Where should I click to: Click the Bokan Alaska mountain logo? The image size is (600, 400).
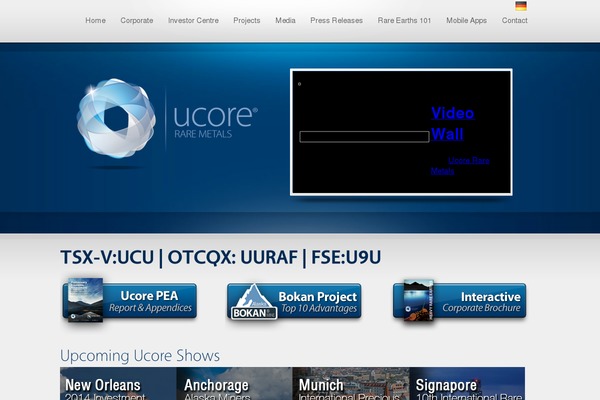tap(253, 302)
